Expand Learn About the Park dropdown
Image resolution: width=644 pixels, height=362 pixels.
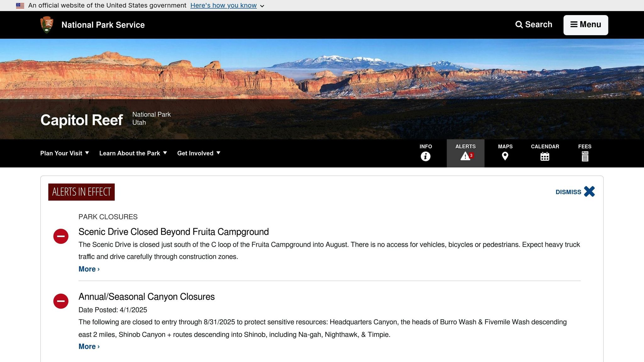(133, 153)
